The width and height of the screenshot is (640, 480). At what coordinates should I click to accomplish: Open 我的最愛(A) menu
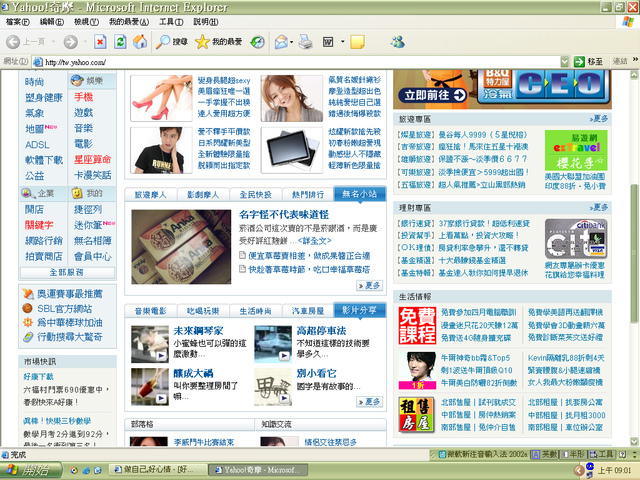tap(129, 22)
